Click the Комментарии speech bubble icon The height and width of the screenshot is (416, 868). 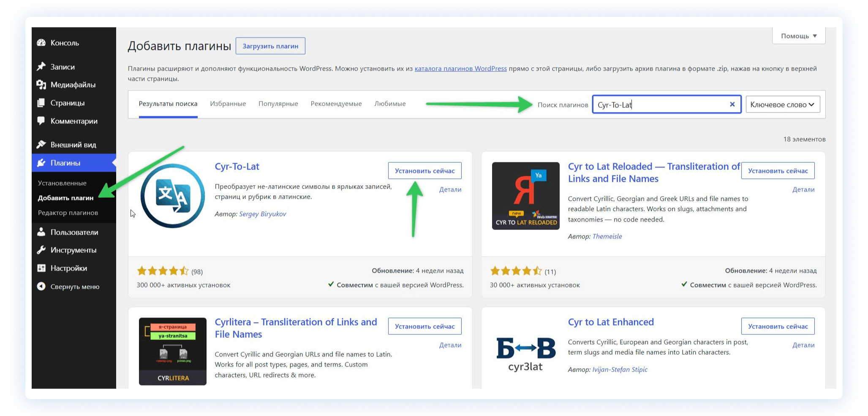click(41, 121)
